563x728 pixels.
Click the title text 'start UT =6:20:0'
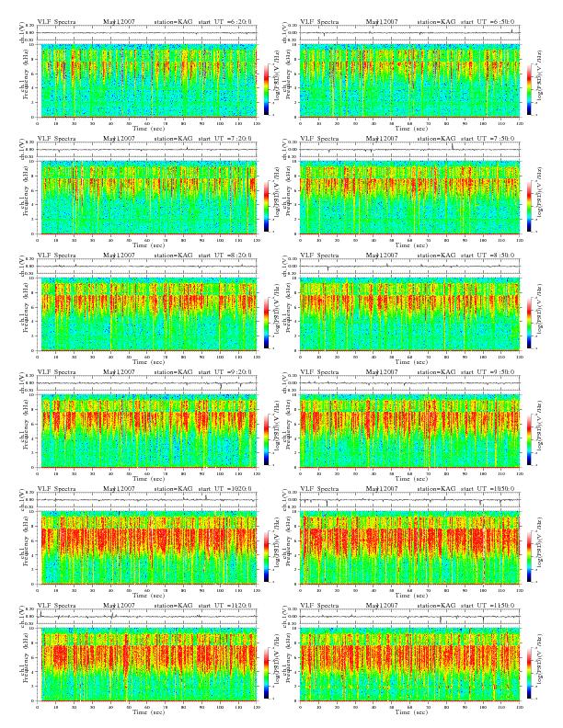coord(224,22)
